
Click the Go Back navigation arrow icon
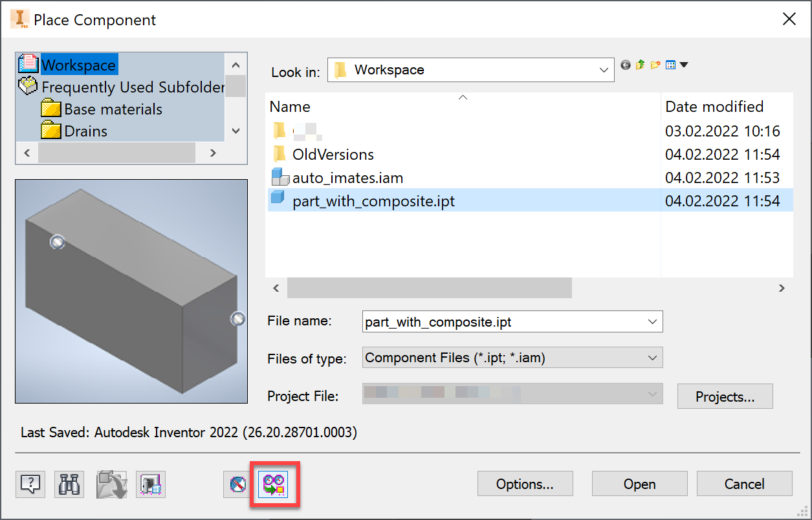[x=625, y=65]
